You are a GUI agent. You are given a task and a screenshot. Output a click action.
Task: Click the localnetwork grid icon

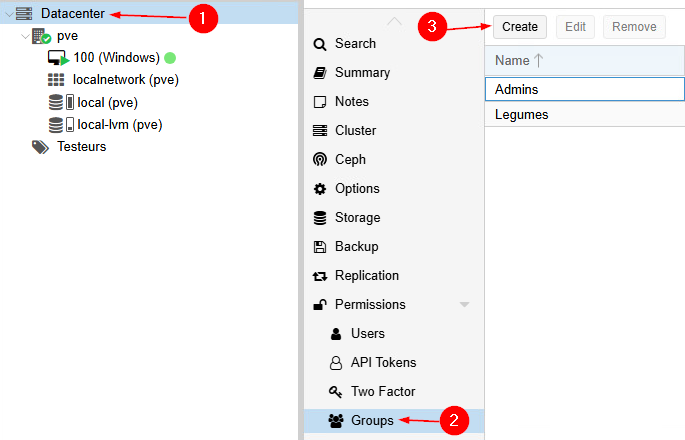57,80
